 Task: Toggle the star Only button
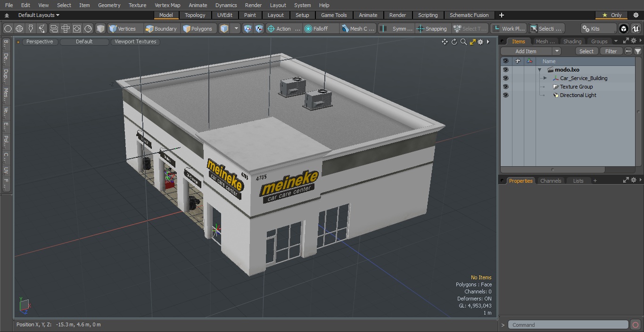tap(611, 15)
